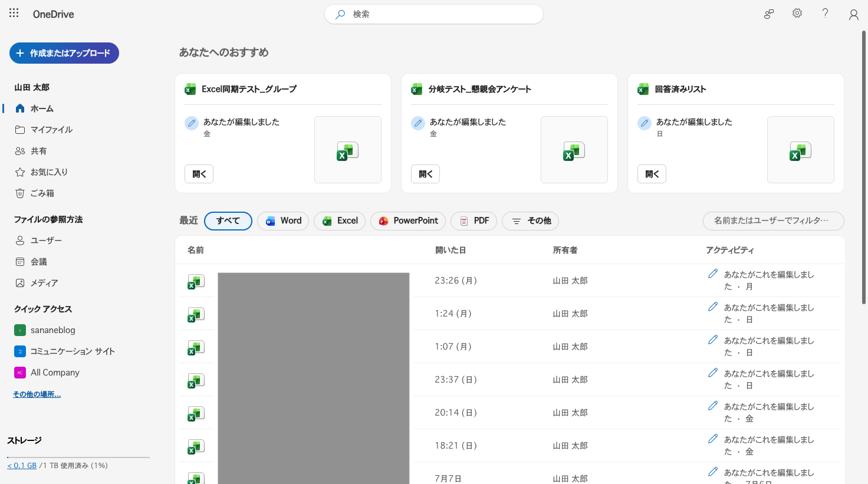Click the 7月7日 date cell
This screenshot has height=484, width=868.
click(x=448, y=479)
